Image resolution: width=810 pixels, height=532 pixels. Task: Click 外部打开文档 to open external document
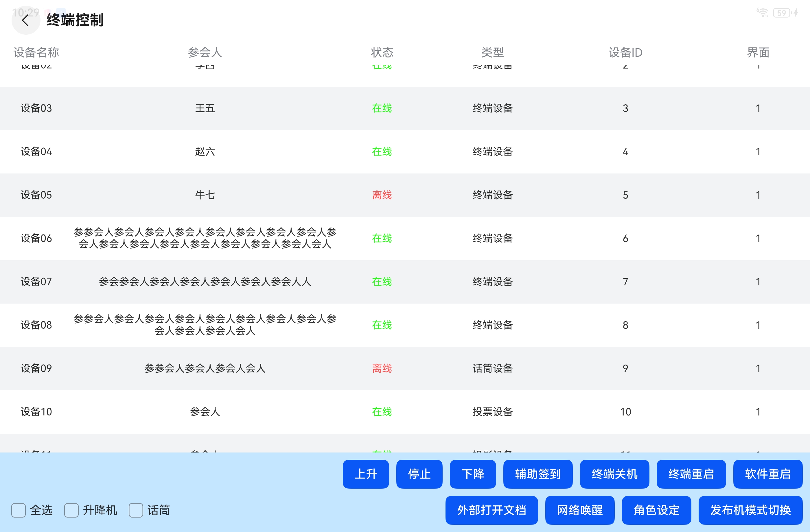(x=491, y=510)
